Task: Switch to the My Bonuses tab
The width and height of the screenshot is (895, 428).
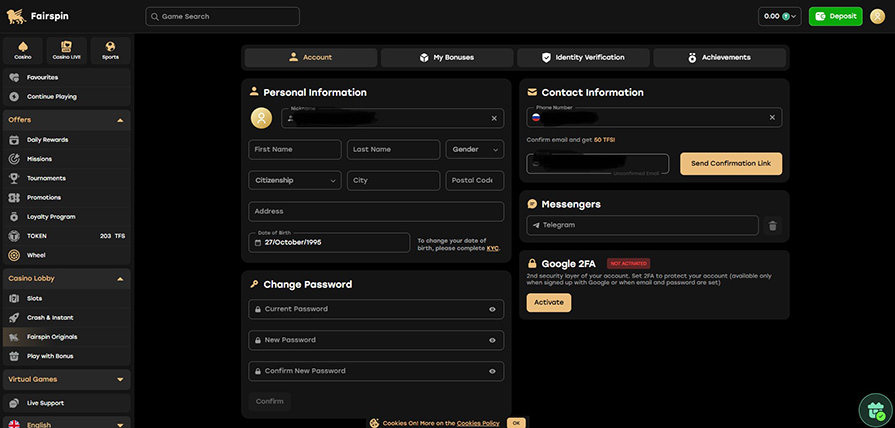Action: pyautogui.click(x=446, y=58)
